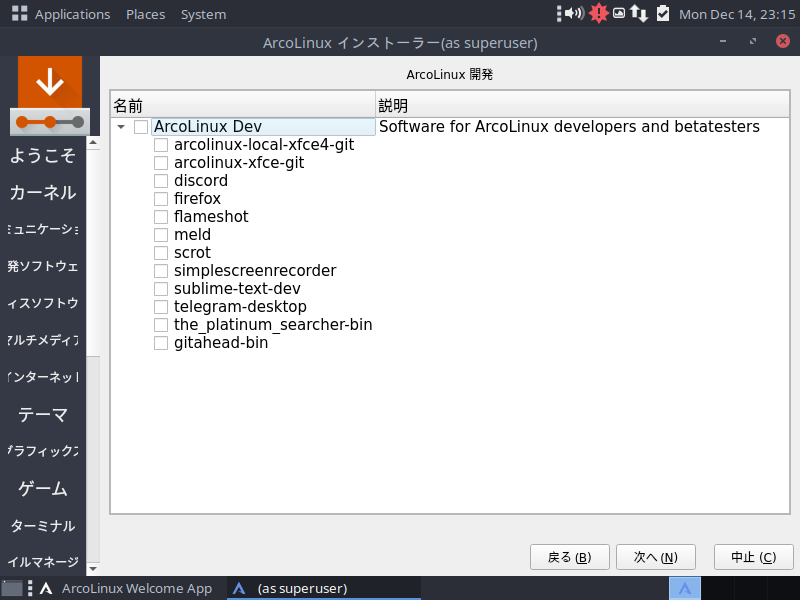Image resolution: width=800 pixels, height=600 pixels.
Task: Enable the firefox package checkbox
Action: pyautogui.click(x=161, y=199)
